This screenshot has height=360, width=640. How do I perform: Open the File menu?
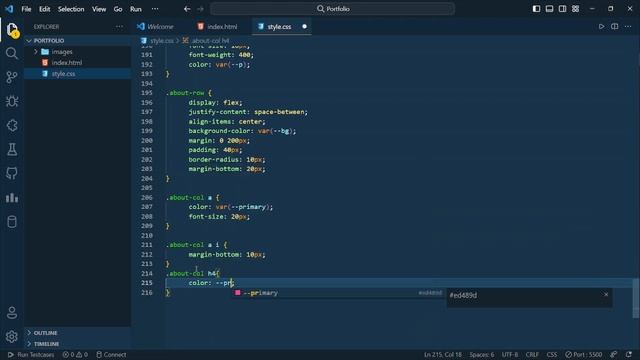click(26, 9)
